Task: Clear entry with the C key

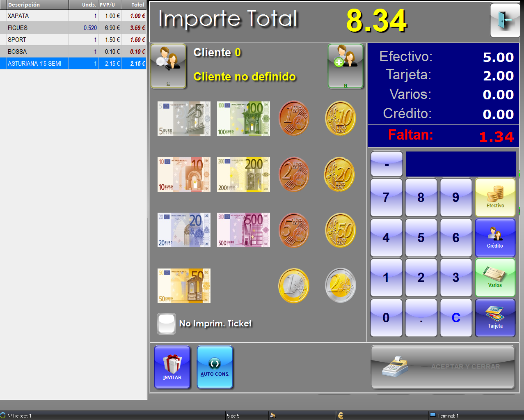Action: pyautogui.click(x=455, y=317)
